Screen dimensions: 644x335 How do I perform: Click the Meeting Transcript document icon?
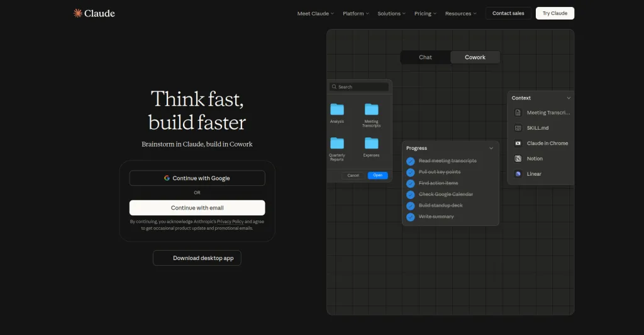point(518,113)
